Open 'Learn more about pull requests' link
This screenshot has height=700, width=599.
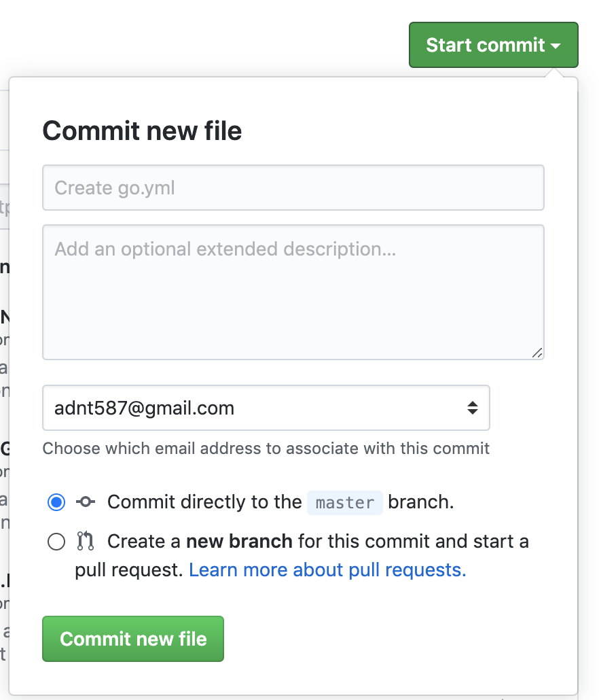[x=327, y=570]
